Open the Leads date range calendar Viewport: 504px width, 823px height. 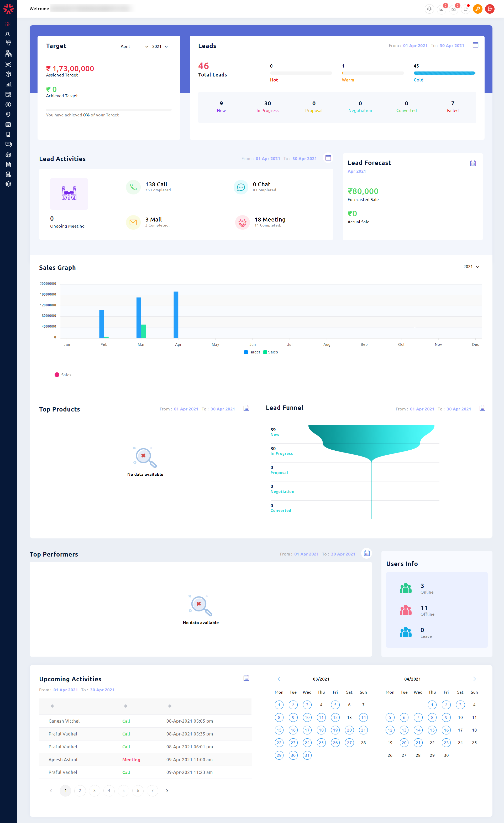pos(475,45)
